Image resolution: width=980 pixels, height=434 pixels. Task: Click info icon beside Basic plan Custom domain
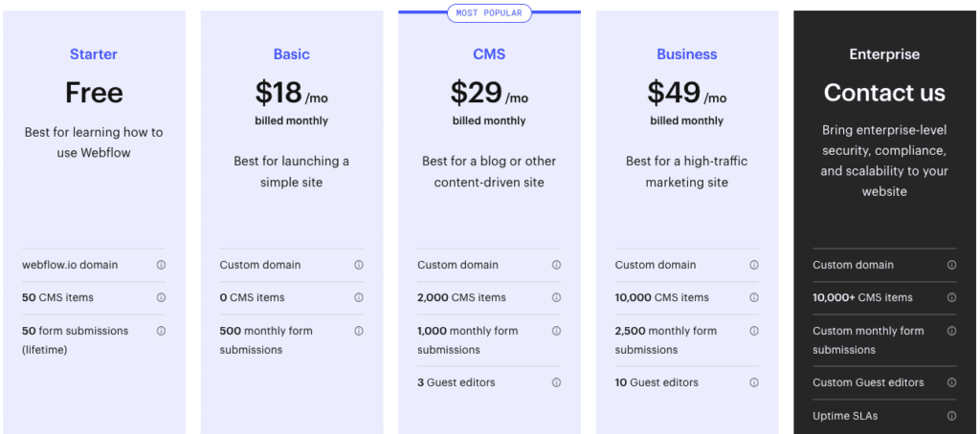(359, 265)
